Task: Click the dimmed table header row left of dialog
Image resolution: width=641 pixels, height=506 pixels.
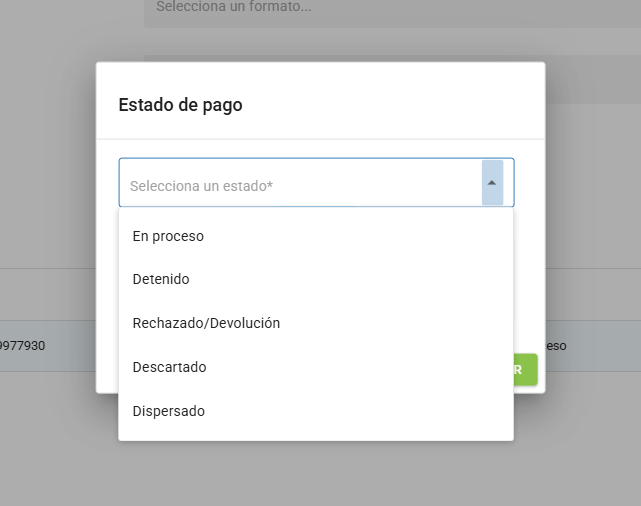Action: pyautogui.click(x=45, y=294)
